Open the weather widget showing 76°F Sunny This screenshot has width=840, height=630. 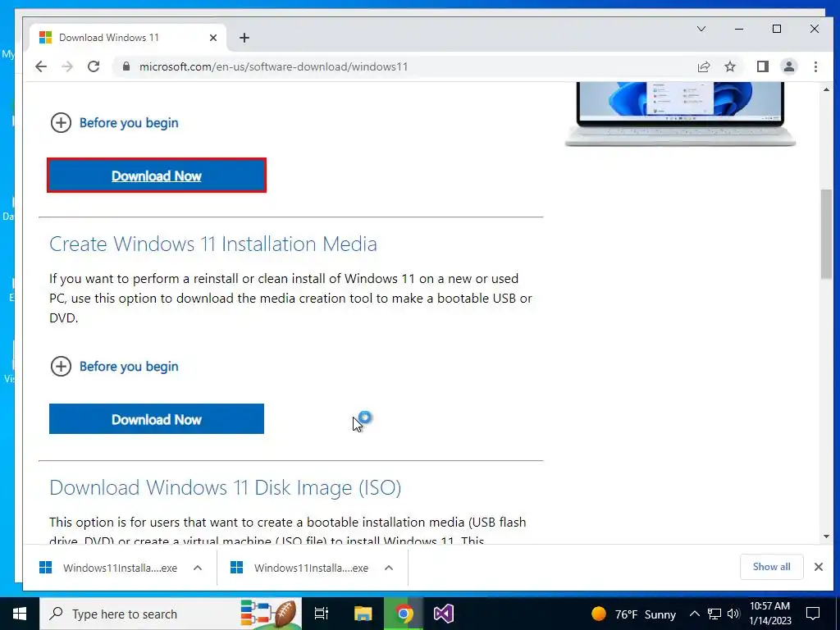(x=633, y=614)
